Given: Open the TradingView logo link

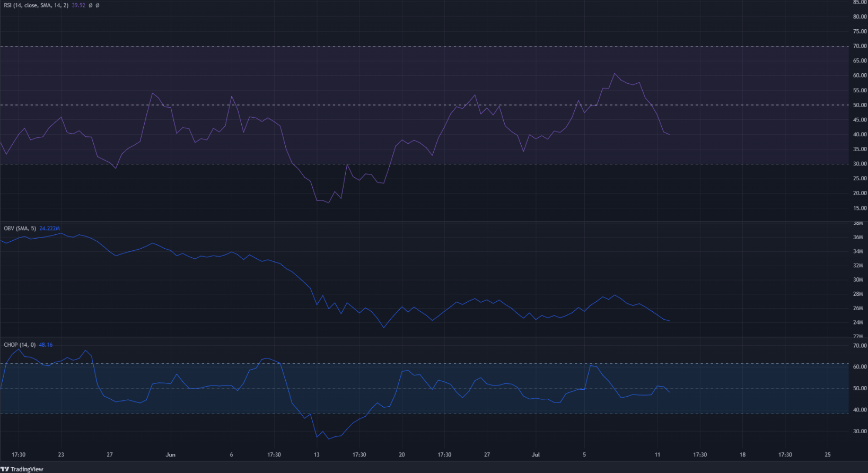Looking at the screenshot, I should tap(22, 469).
